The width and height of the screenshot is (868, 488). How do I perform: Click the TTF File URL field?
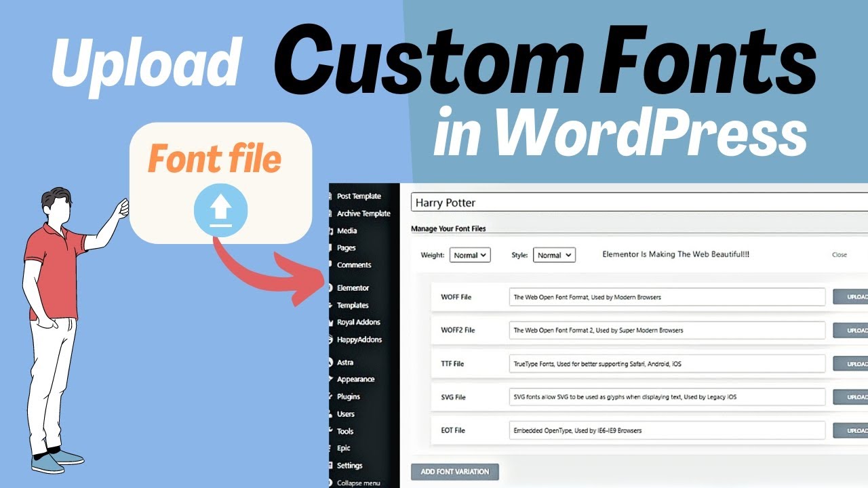point(667,364)
